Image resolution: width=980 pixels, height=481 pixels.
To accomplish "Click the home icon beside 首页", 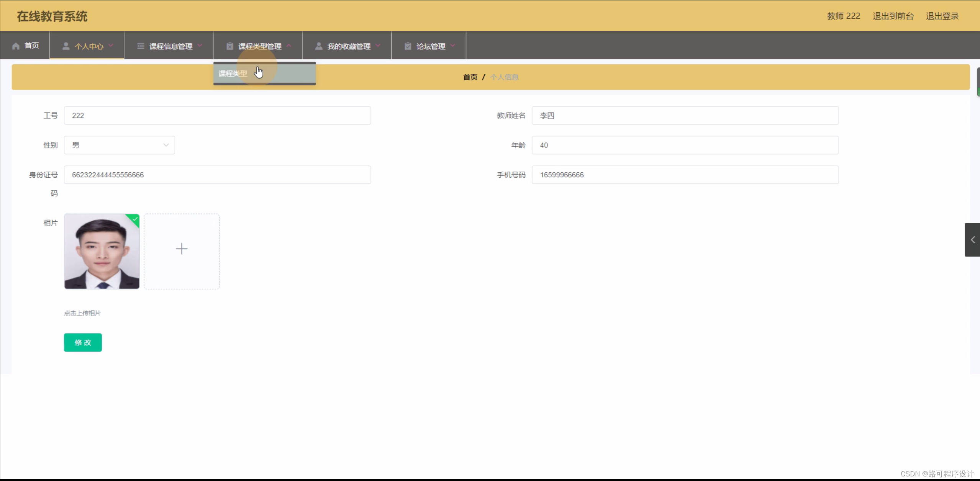I will point(15,45).
